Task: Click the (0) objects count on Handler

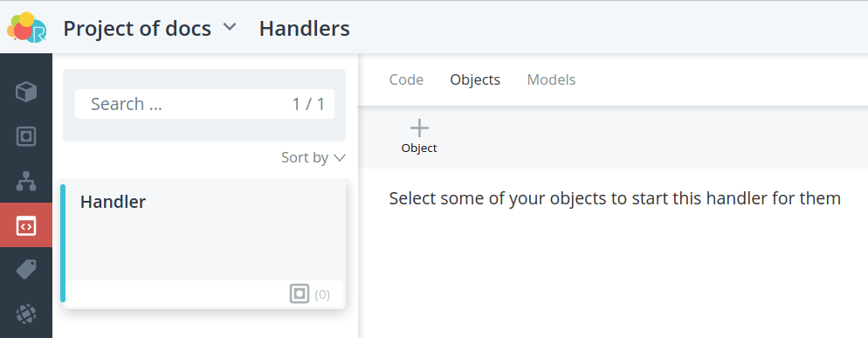Action: pyautogui.click(x=322, y=295)
